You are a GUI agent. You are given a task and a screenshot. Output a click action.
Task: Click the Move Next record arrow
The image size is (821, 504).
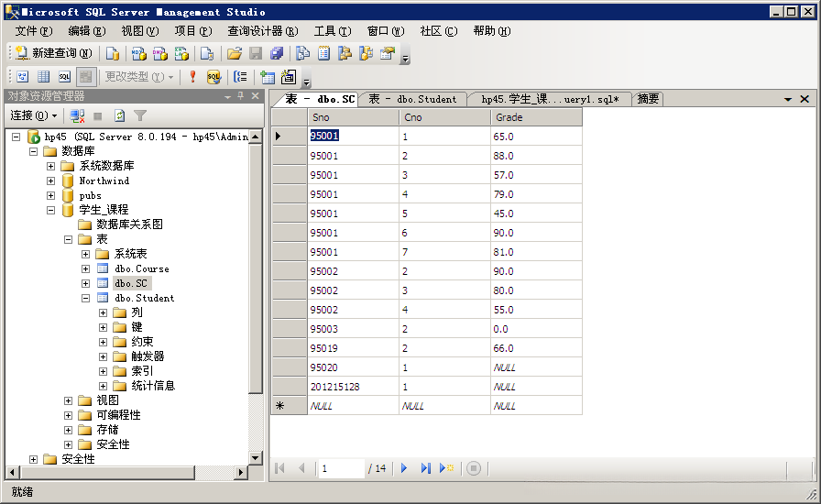[x=404, y=468]
